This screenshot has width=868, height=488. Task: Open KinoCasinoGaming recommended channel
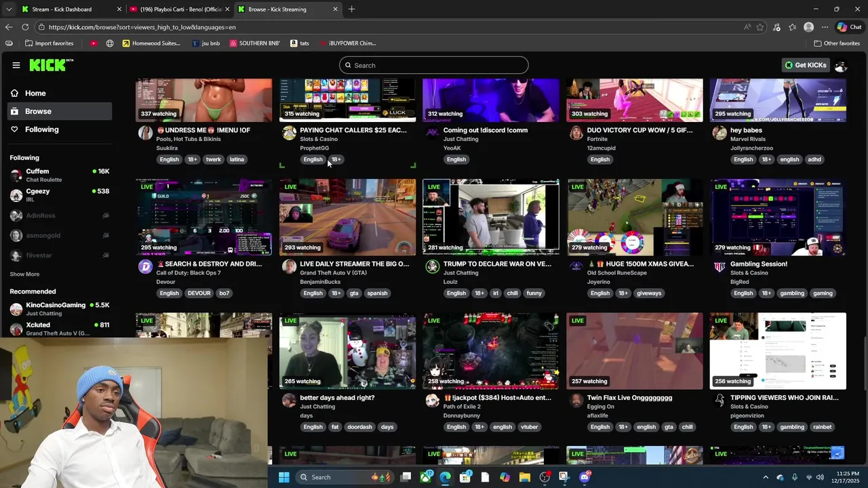click(x=59, y=309)
